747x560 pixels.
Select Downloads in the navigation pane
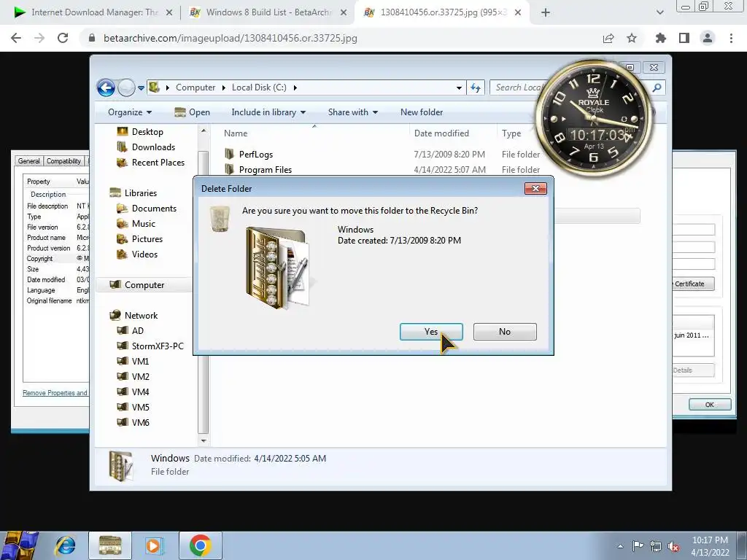pyautogui.click(x=153, y=147)
